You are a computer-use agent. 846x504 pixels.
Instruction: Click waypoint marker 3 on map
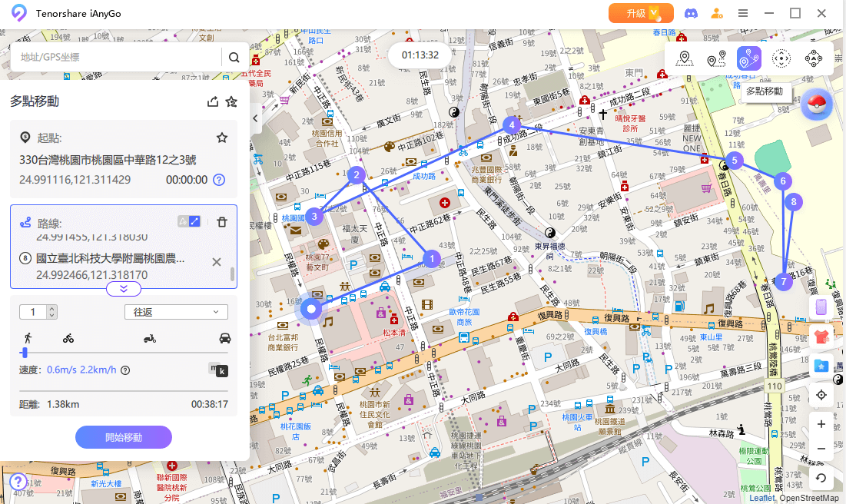click(x=314, y=217)
